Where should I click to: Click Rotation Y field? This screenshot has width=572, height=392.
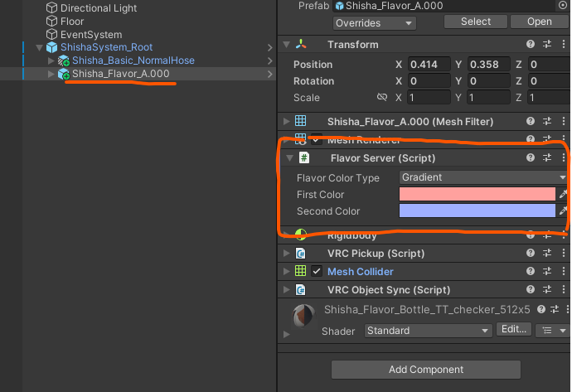[x=489, y=81]
